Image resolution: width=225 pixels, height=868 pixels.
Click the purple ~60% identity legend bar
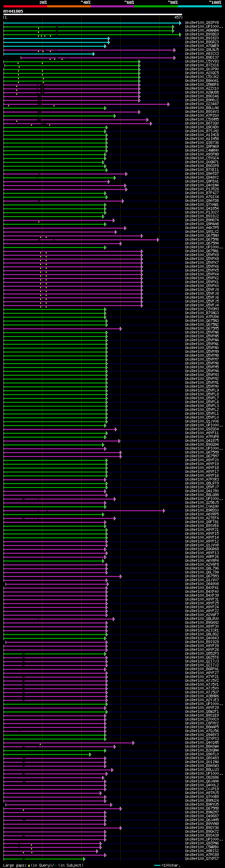[112, 6]
